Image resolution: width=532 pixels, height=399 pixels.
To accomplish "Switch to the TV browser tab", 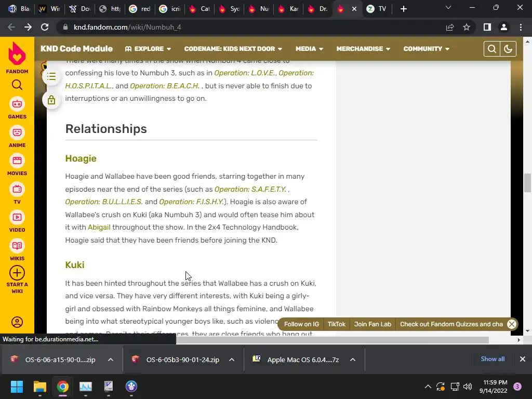I will tap(377, 9).
